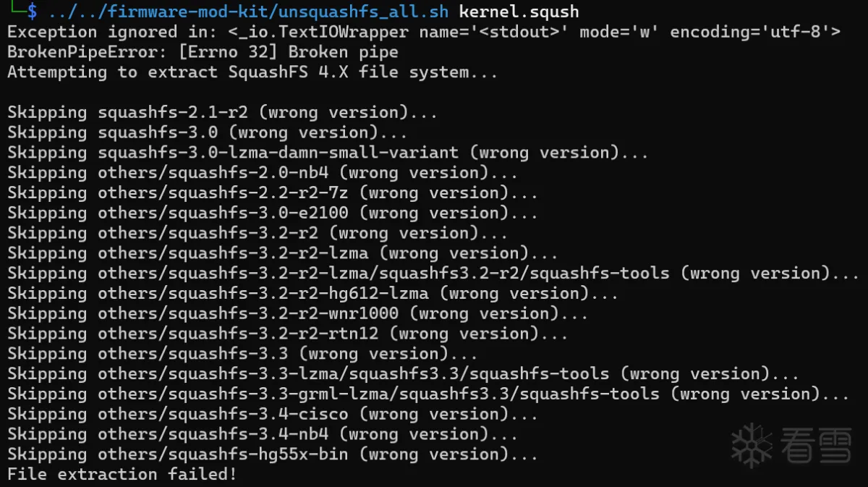This screenshot has width=868, height=487.
Task: Click the kernel.sqush filename argument
Action: click(x=518, y=12)
